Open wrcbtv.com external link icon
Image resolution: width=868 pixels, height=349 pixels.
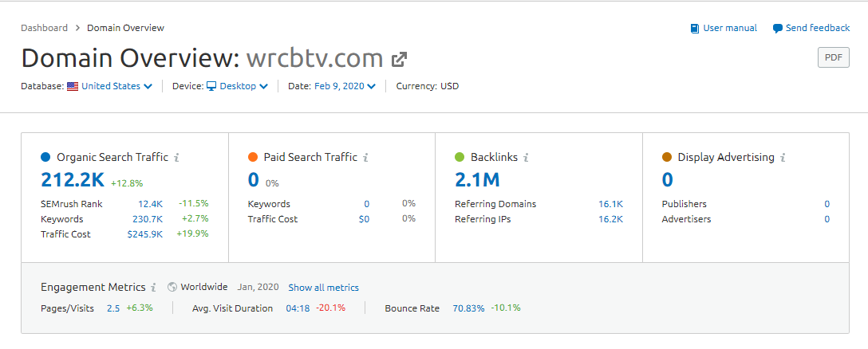pyautogui.click(x=400, y=59)
